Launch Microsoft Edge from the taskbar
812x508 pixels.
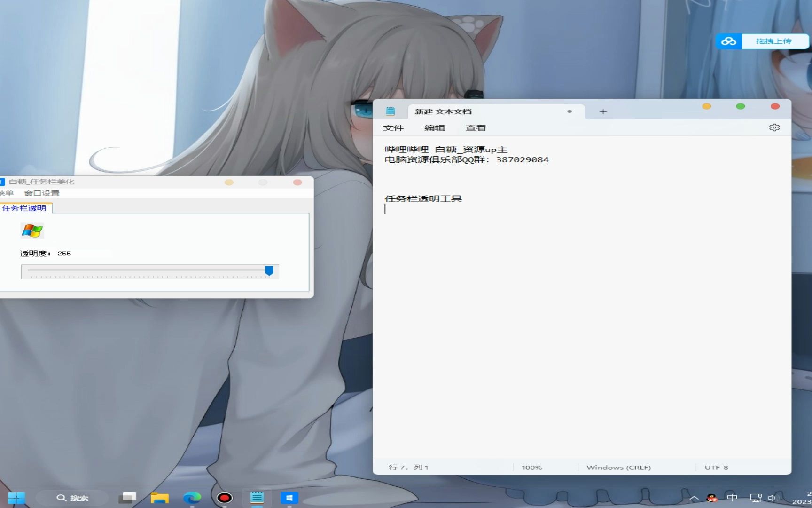tap(192, 498)
